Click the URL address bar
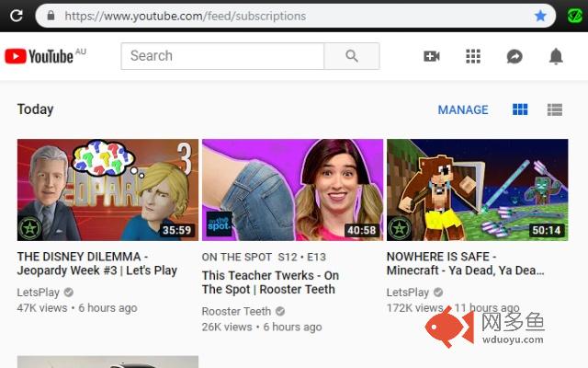This screenshot has width=588, height=368. (296, 16)
